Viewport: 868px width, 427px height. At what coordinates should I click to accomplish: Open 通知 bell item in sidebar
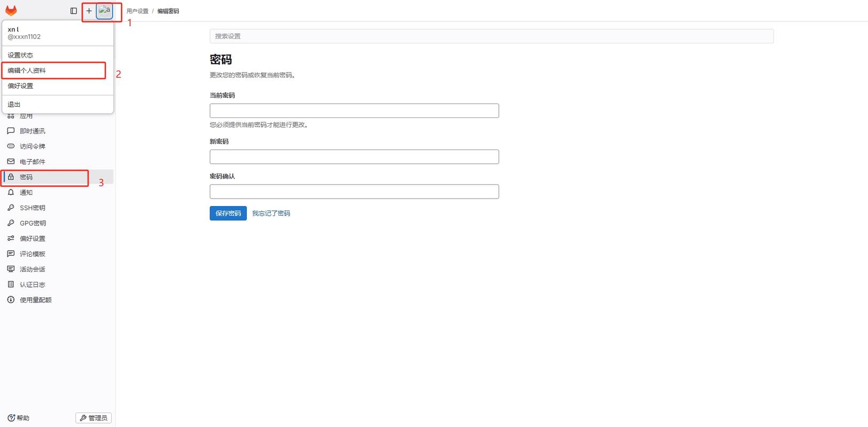pyautogui.click(x=26, y=193)
